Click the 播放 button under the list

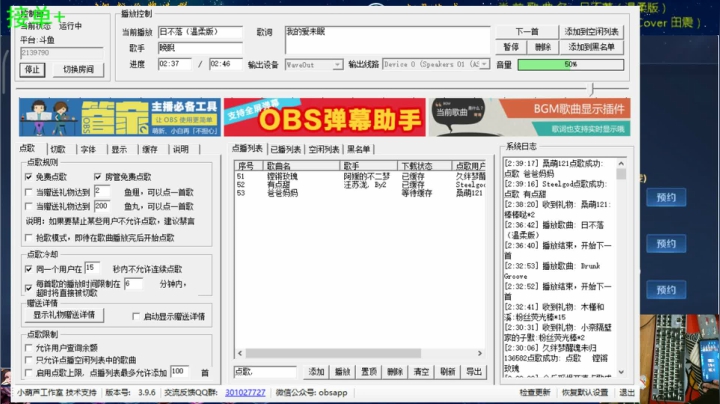[x=343, y=372]
